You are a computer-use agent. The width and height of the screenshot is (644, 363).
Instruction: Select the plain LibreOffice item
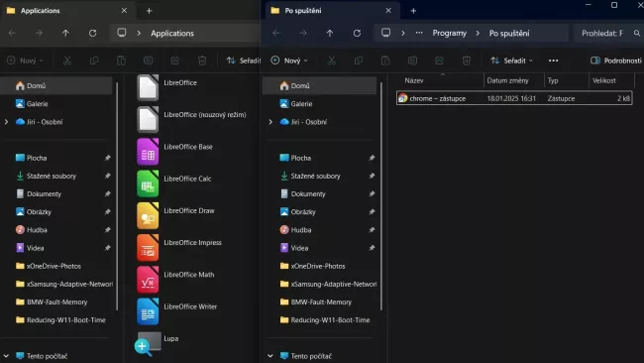(166, 87)
